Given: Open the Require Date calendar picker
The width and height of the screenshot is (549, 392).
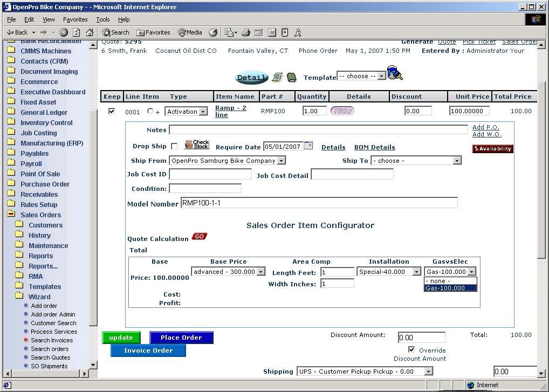Looking at the screenshot, I should pos(308,146).
